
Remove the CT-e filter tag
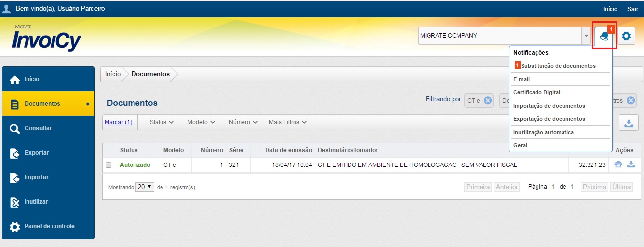[487, 100]
